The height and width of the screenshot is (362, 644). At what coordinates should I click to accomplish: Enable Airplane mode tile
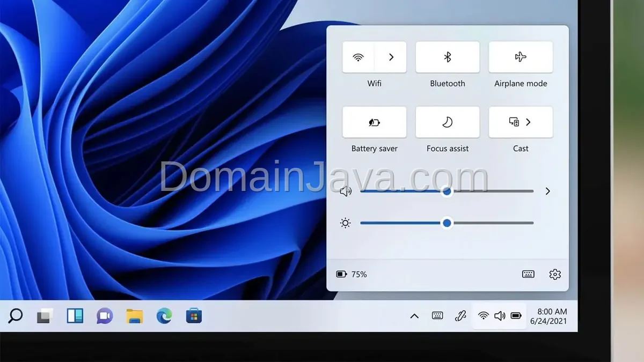(521, 57)
